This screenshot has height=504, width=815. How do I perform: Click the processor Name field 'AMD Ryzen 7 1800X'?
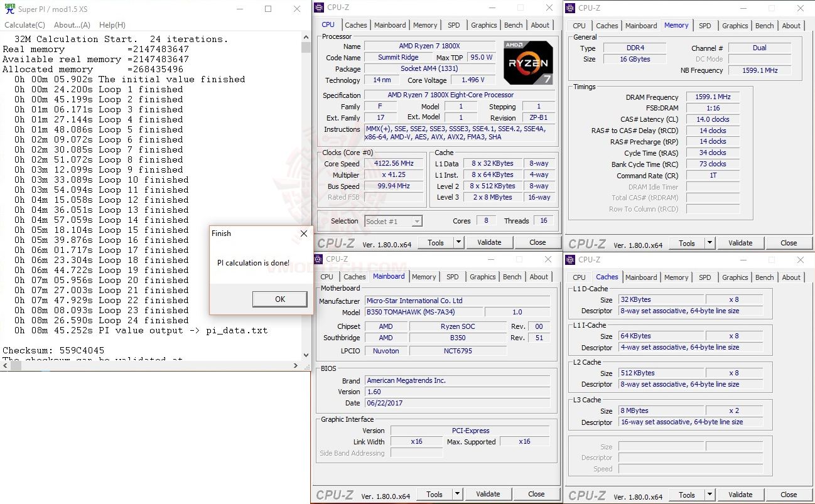pos(429,46)
